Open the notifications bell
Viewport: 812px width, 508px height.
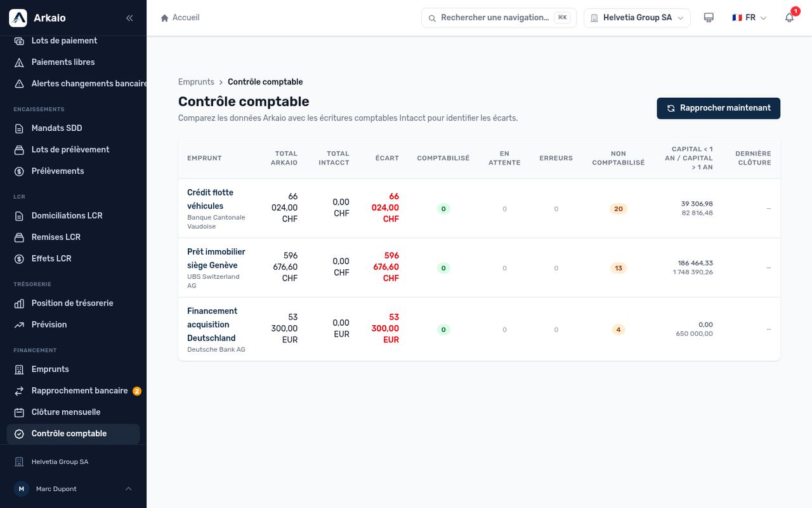(x=789, y=18)
